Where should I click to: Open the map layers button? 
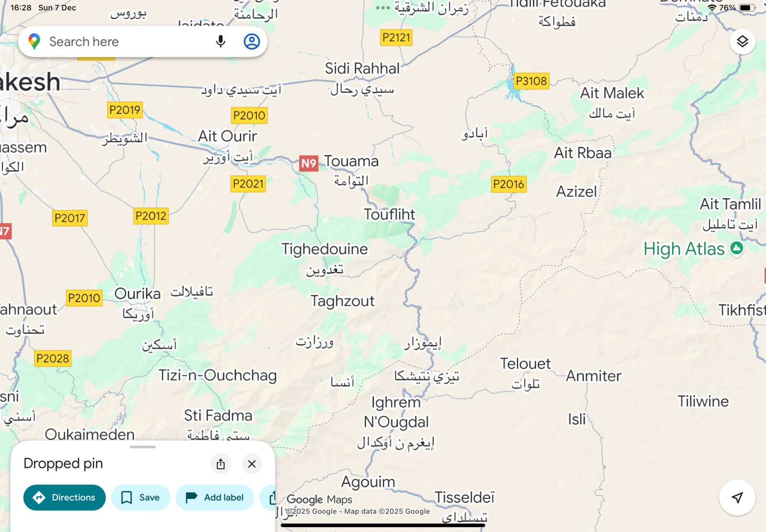(x=743, y=42)
